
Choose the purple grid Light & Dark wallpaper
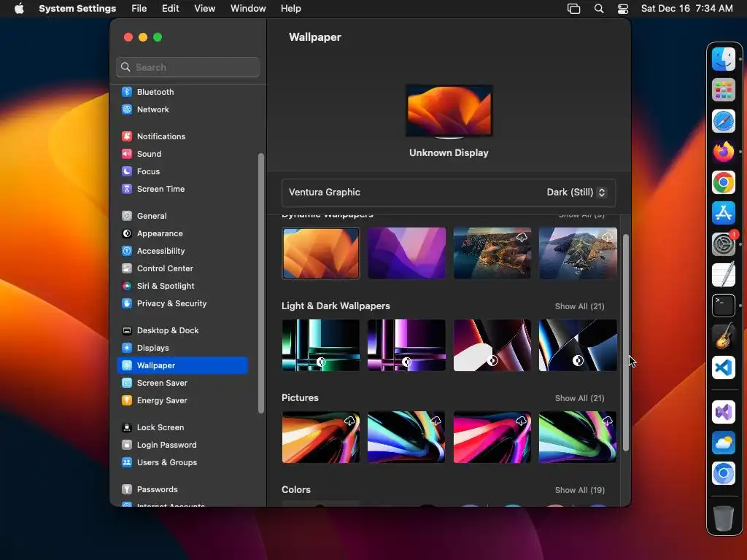tap(406, 345)
